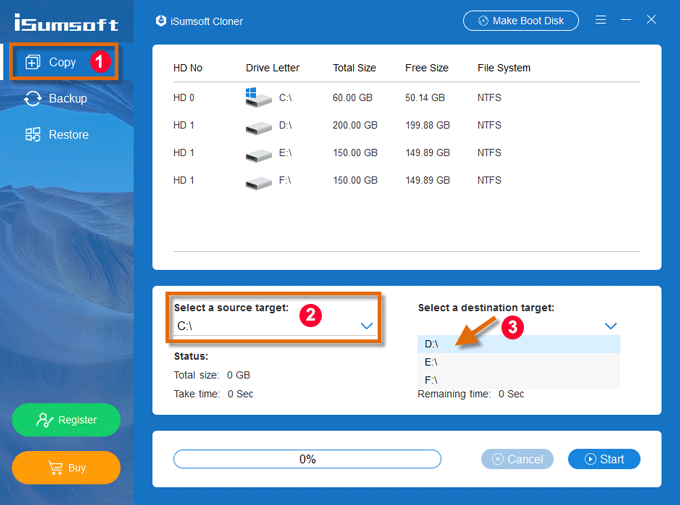Collapse the destination target dropdown arrow
The image size is (680, 505).
611,326
